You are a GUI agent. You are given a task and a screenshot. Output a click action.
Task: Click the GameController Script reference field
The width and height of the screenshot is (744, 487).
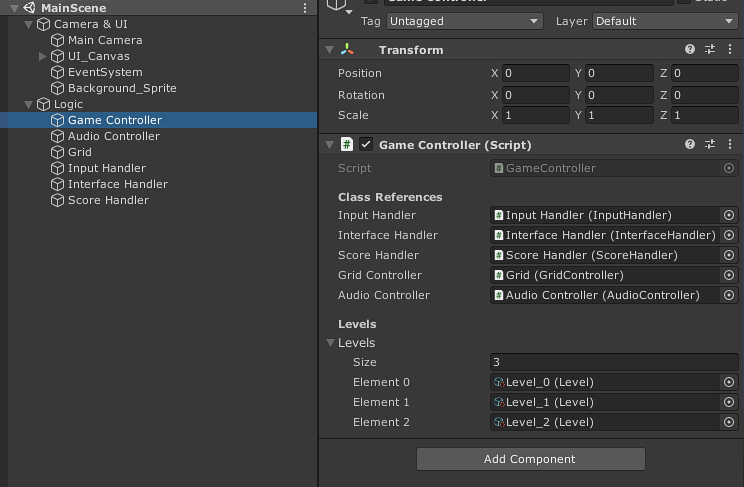[605, 168]
